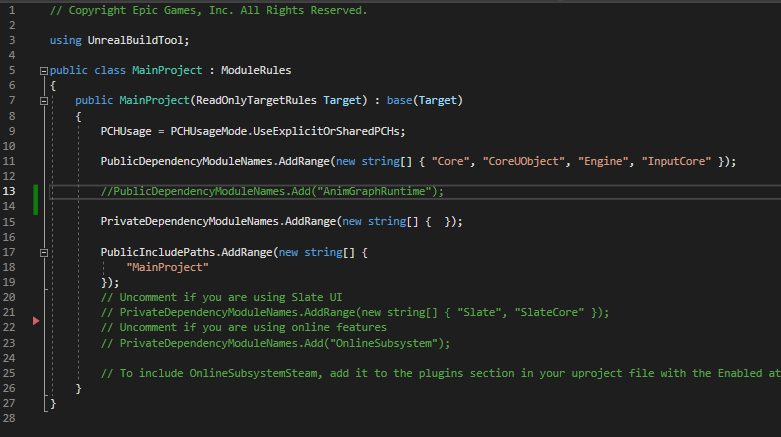Click the "ModuleRules" base class name

click(256, 70)
